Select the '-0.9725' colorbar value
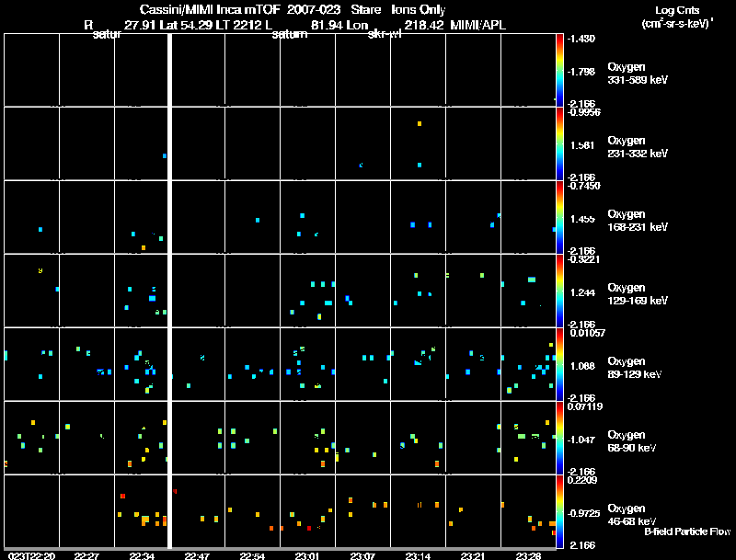This screenshot has height=560, width=736. point(583,514)
